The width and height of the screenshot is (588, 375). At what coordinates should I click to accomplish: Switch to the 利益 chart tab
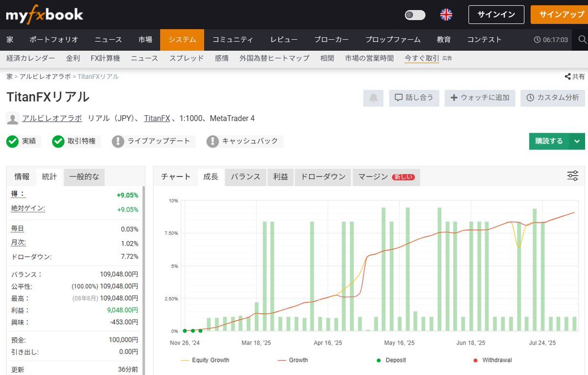pyautogui.click(x=280, y=177)
